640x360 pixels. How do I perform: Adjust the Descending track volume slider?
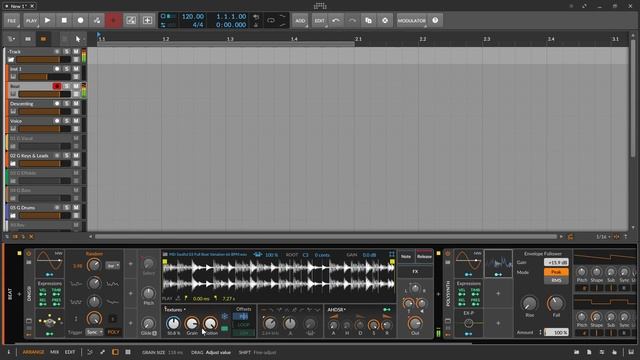pos(44,111)
